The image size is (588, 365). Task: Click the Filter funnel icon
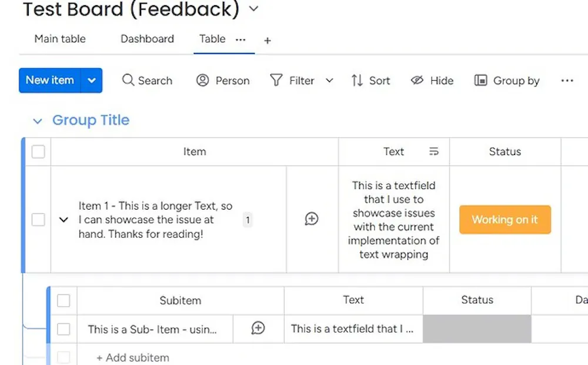point(276,81)
